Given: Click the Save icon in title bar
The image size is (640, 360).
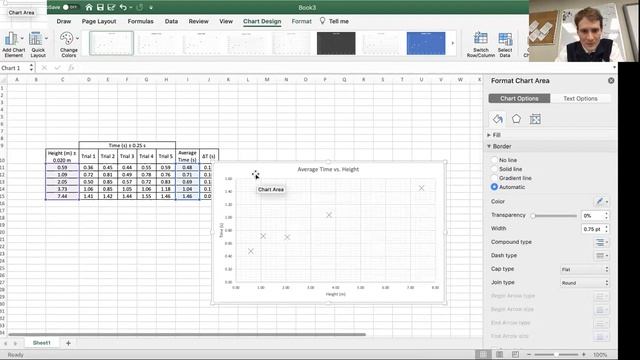Looking at the screenshot, I should pos(100,7).
